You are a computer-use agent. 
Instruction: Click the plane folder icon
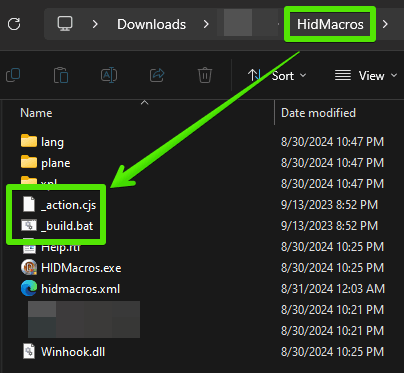29,162
